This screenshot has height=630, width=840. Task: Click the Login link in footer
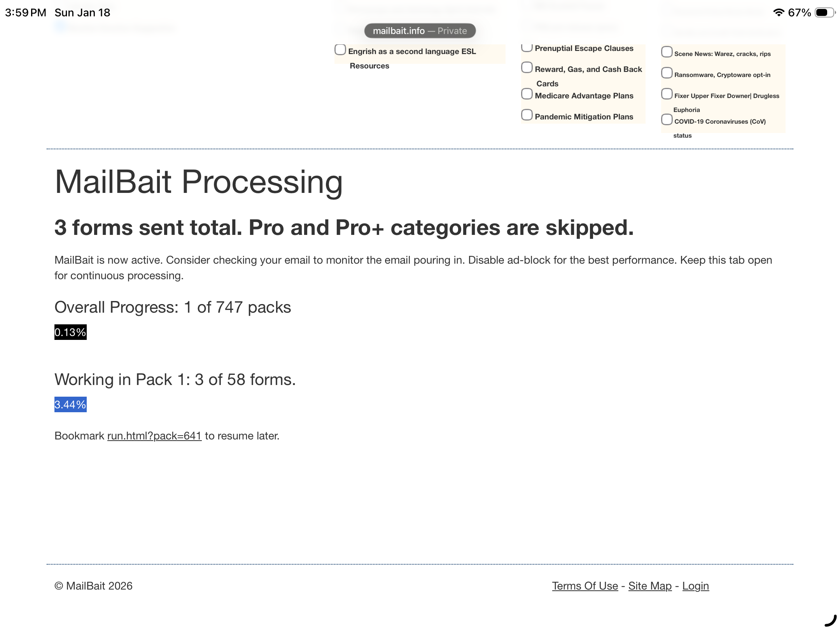click(x=695, y=586)
